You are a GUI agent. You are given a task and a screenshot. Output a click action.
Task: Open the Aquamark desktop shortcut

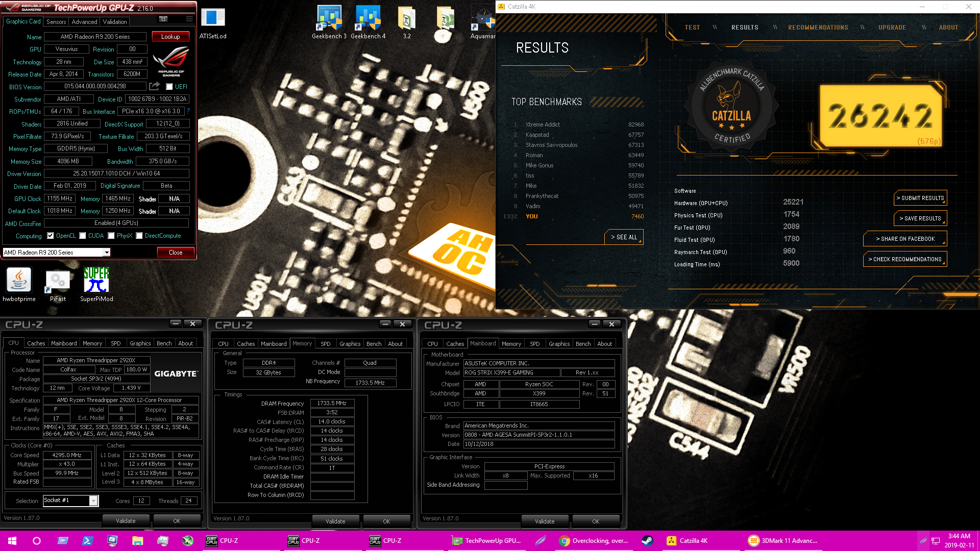[x=483, y=22]
